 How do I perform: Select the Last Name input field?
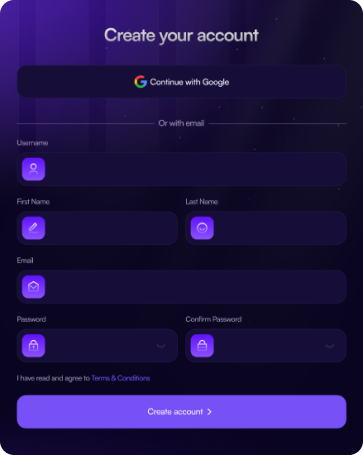click(266, 228)
